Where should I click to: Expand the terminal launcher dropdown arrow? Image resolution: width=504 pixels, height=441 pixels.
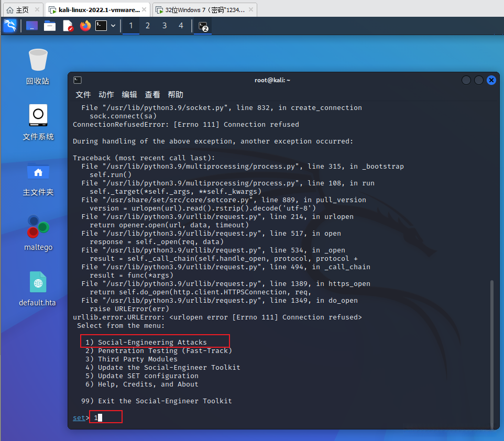[x=113, y=26]
